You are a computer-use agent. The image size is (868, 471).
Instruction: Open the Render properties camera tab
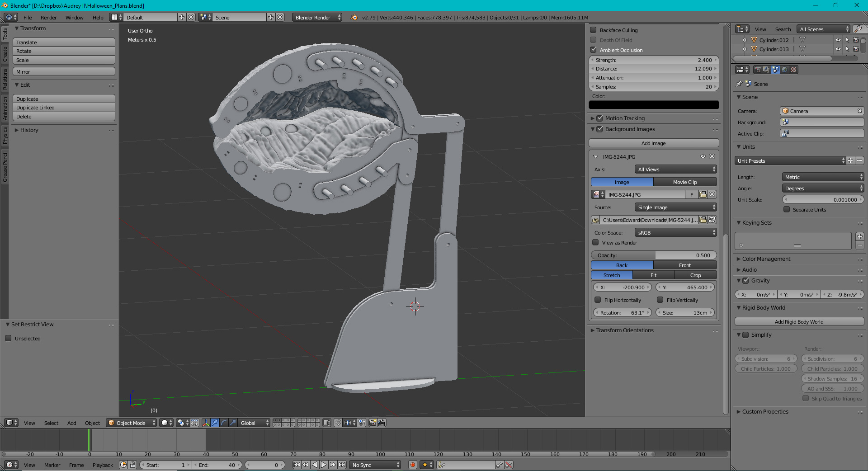[x=757, y=70]
